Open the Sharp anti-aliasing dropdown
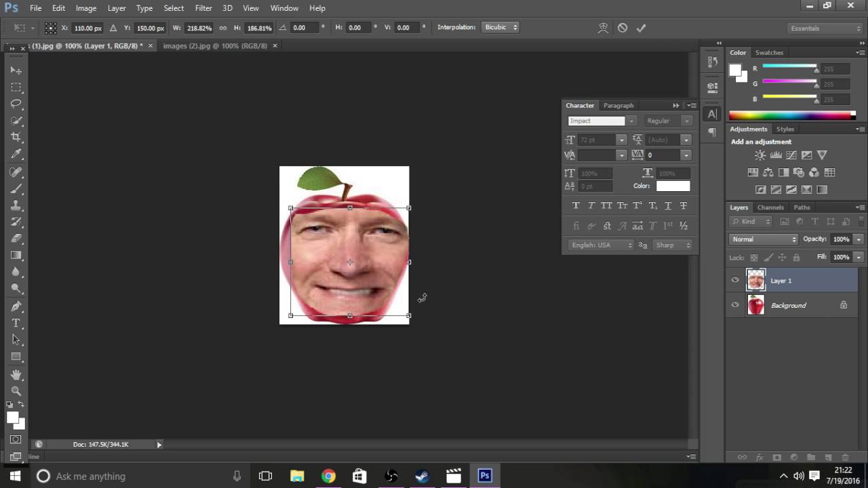868x488 pixels. 673,245
